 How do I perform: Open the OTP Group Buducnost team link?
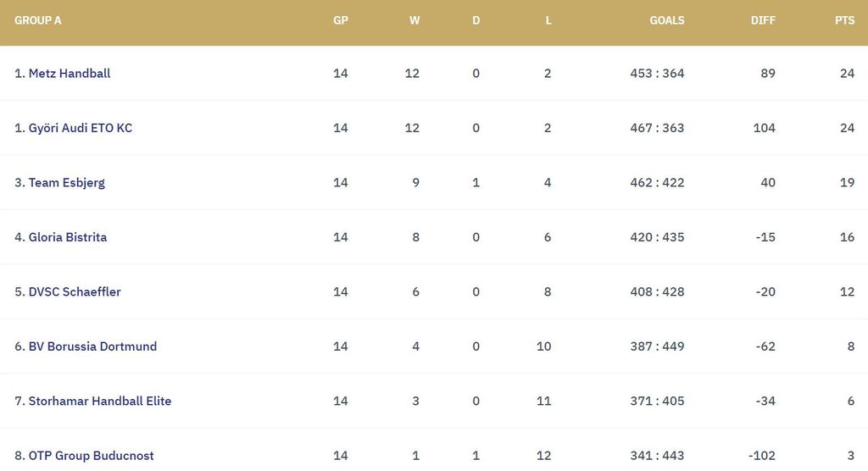91,456
